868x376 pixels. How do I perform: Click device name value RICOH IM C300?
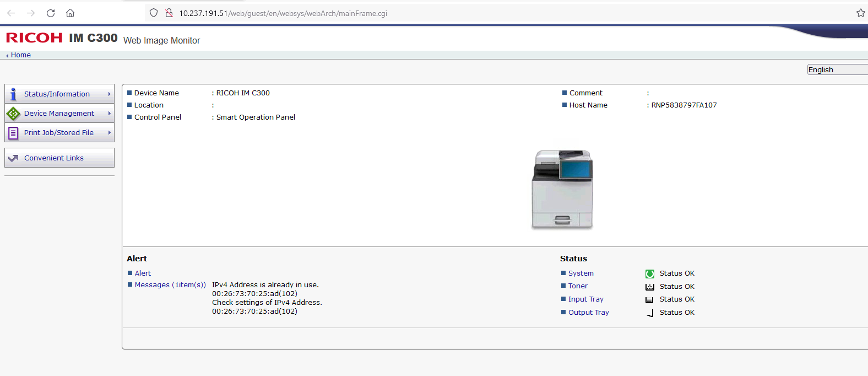coord(243,93)
